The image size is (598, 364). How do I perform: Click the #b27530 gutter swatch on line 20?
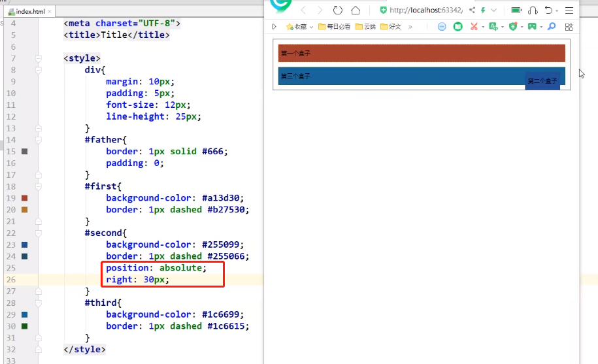24,210
